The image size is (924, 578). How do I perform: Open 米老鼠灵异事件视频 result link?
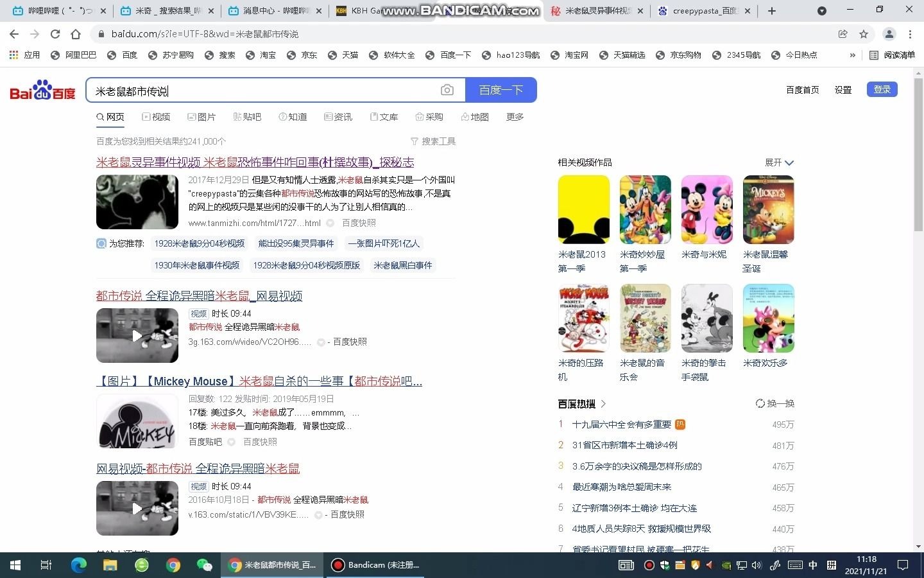255,162
